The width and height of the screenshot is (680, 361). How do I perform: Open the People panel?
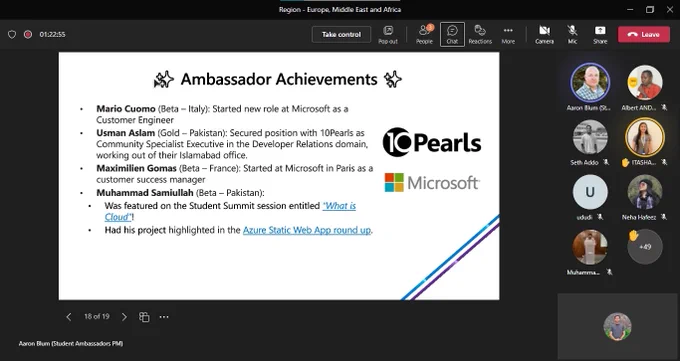[x=424, y=34]
